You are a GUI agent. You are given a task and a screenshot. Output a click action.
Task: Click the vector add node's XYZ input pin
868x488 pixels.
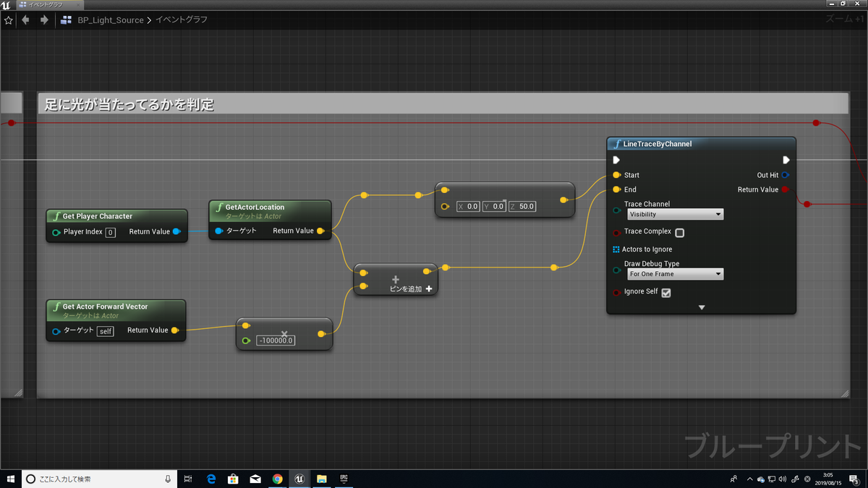(x=446, y=207)
